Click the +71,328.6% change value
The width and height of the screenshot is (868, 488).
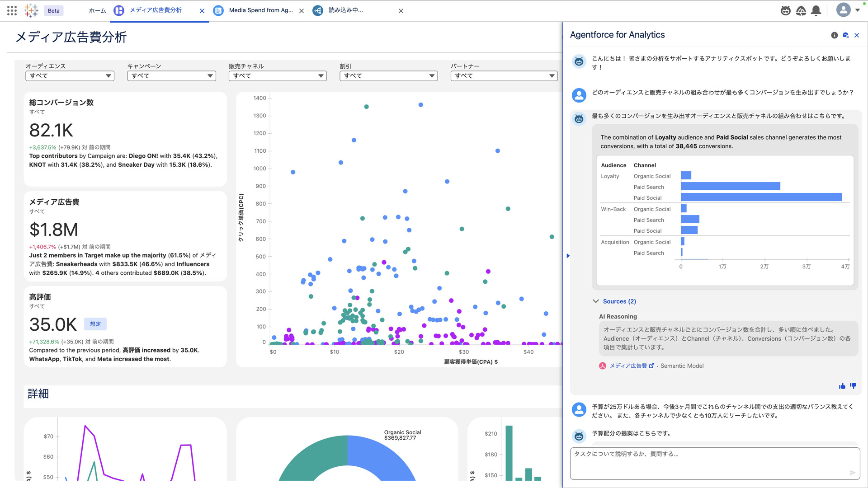click(44, 342)
